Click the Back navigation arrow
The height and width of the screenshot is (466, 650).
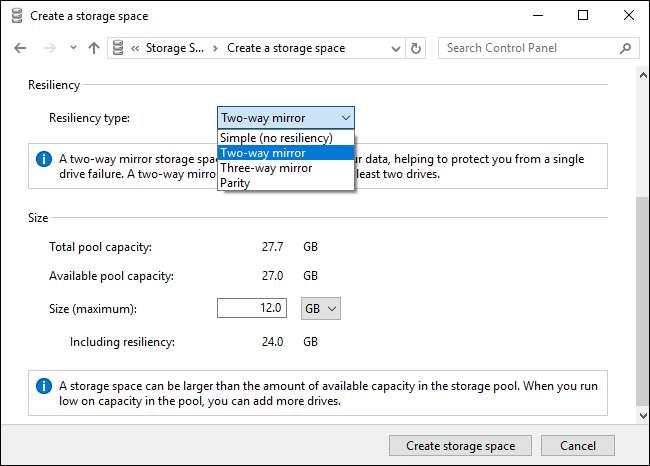(21, 48)
